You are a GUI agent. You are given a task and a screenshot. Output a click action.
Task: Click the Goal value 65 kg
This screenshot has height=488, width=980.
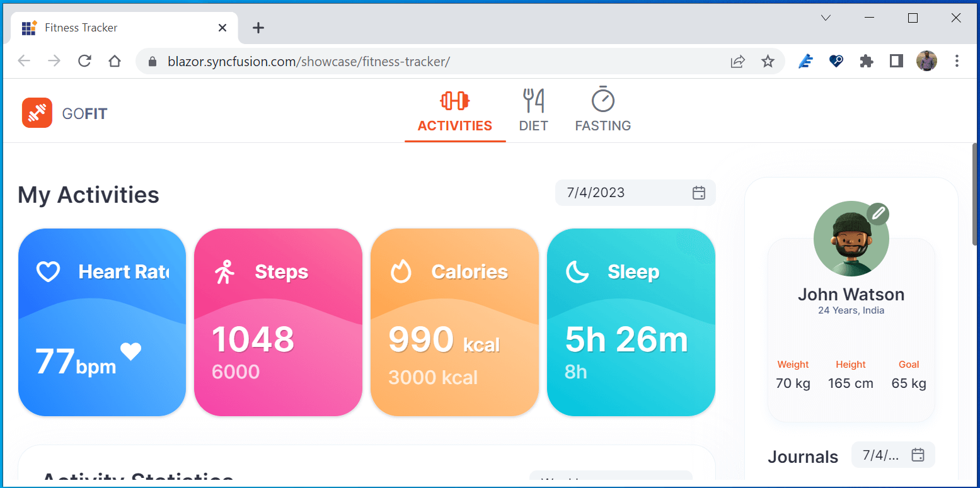click(x=909, y=383)
